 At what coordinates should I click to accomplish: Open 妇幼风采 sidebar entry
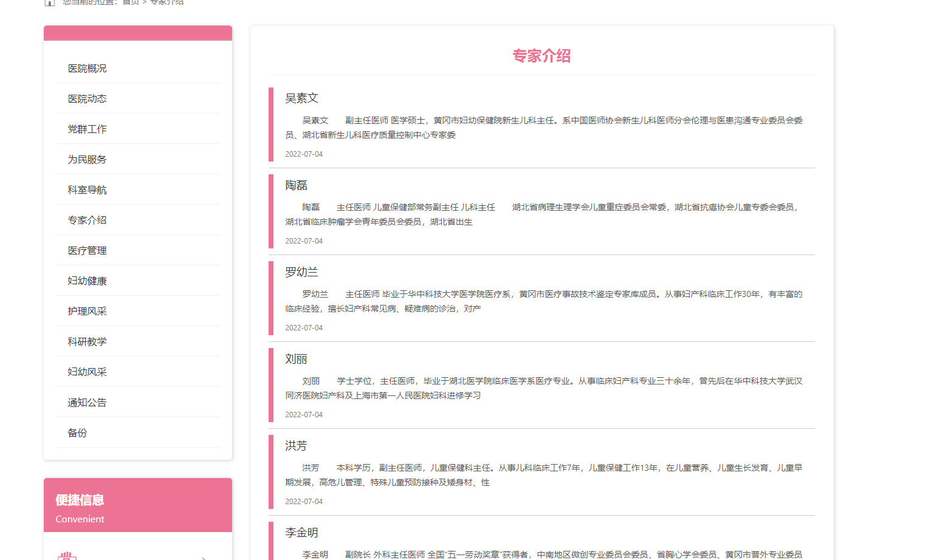87,372
